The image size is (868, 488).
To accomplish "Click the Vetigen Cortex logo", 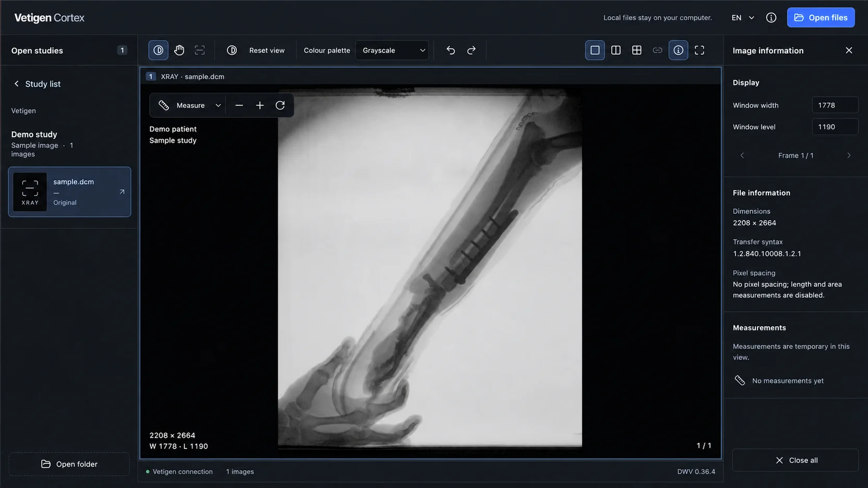I will 49,18.
